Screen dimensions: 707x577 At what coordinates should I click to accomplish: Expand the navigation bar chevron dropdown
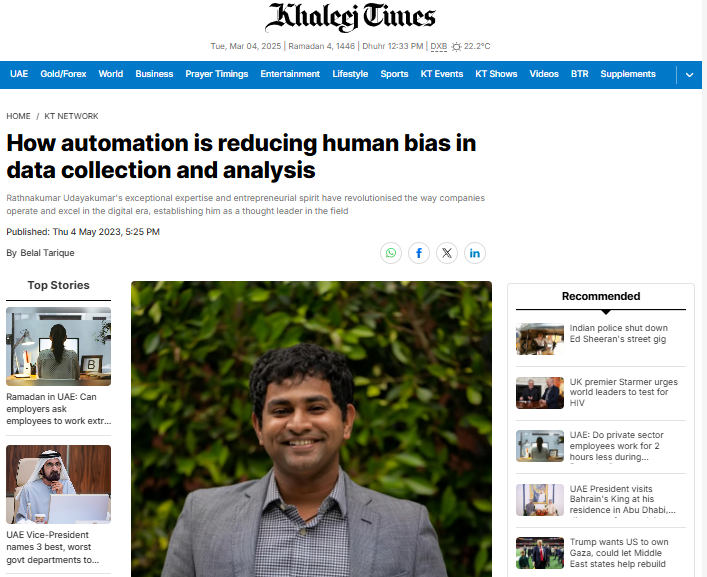pyautogui.click(x=689, y=75)
